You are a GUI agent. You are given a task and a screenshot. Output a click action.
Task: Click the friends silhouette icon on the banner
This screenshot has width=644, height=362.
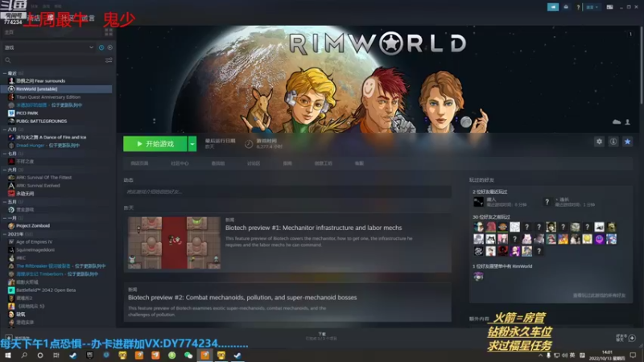(x=628, y=122)
